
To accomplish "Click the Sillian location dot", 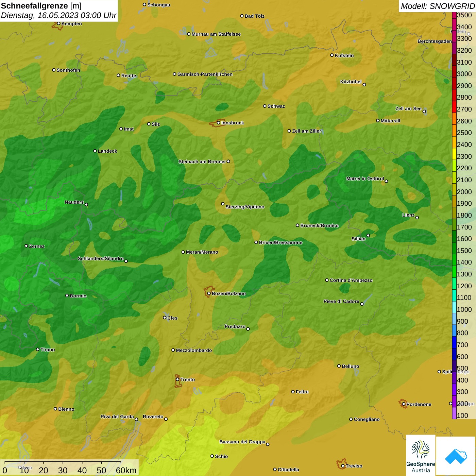I will pos(368,235).
